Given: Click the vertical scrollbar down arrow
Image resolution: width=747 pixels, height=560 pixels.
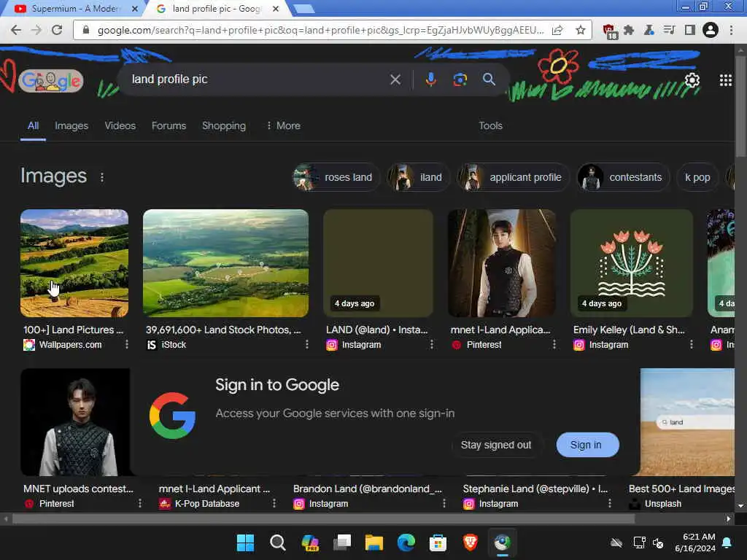Looking at the screenshot, I should (741, 506).
